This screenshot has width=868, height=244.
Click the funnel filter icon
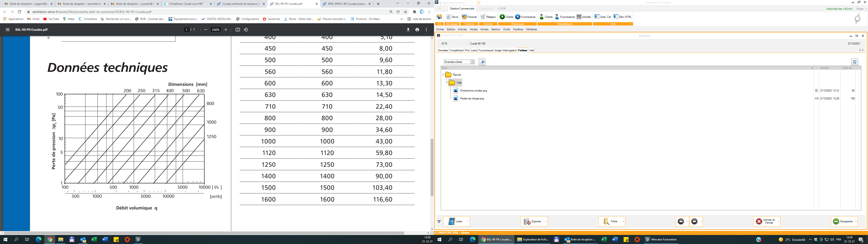click(439, 221)
